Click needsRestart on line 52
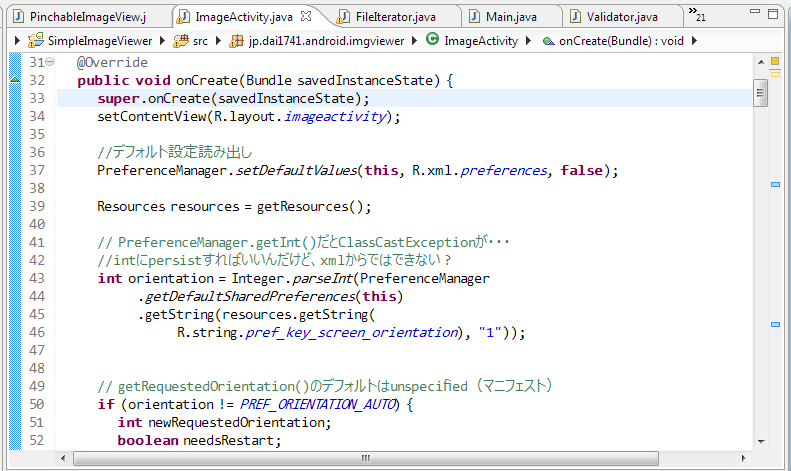This screenshot has height=471, width=791. point(228,441)
